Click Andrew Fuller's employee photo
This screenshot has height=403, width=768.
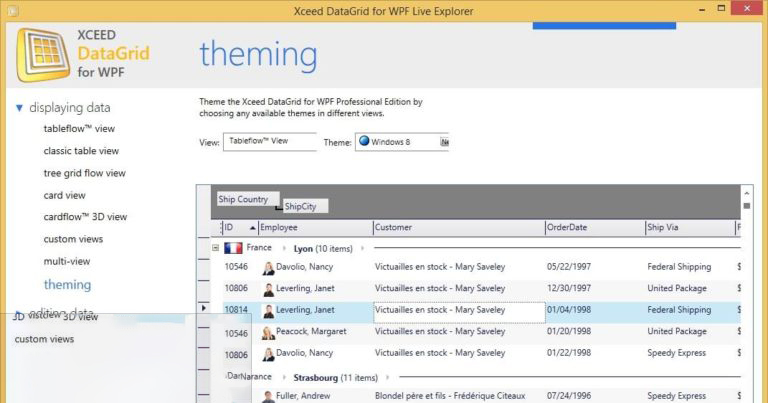(268, 397)
